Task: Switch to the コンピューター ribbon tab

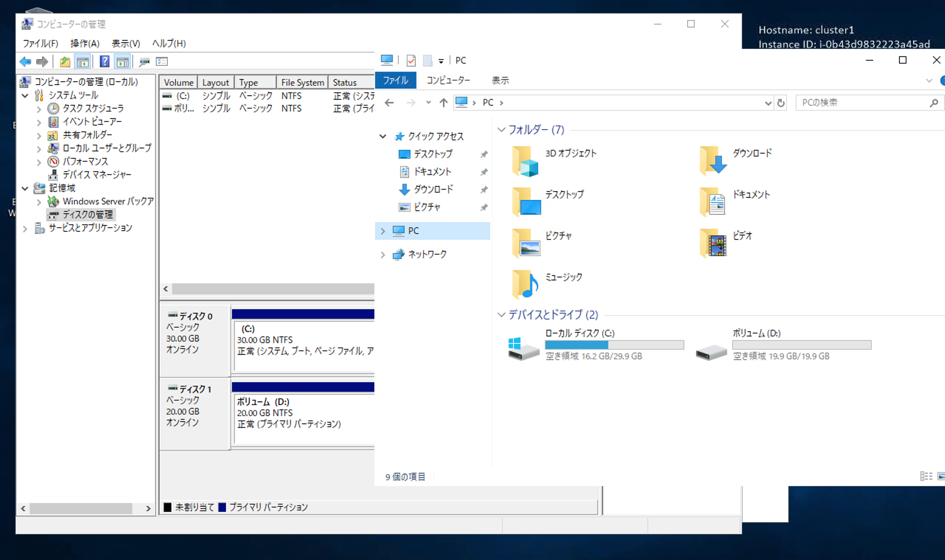Action: pos(448,80)
